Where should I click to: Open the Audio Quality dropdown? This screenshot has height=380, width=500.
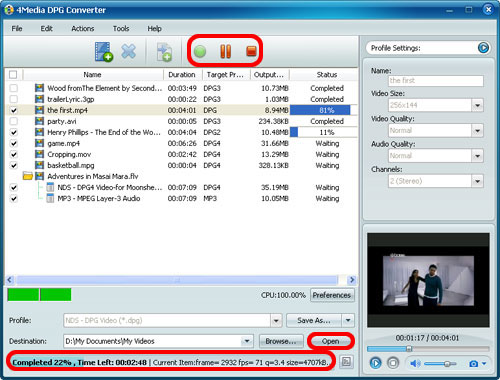pyautogui.click(x=477, y=156)
